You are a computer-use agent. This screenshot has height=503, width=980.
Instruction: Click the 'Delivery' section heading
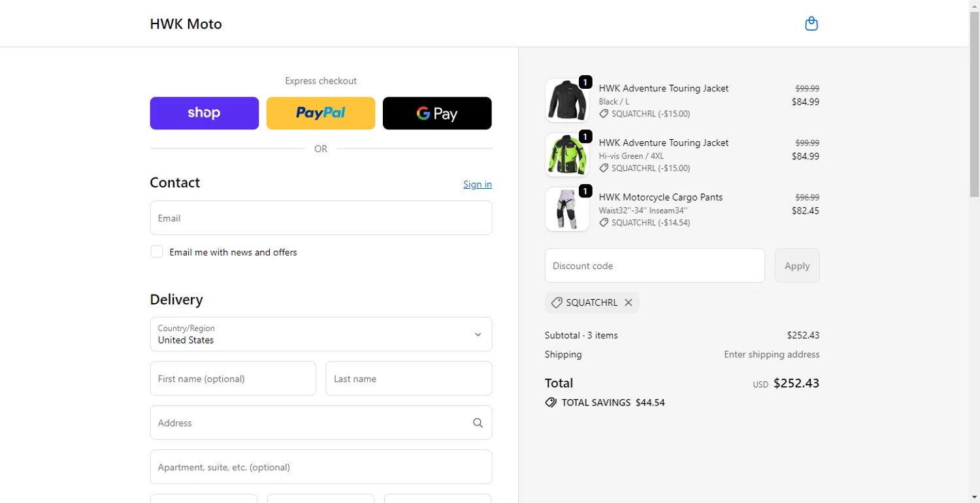click(x=176, y=299)
